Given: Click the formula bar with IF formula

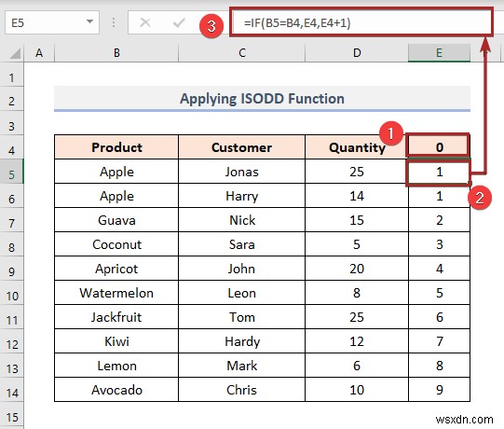Looking at the screenshot, I should click(361, 22).
